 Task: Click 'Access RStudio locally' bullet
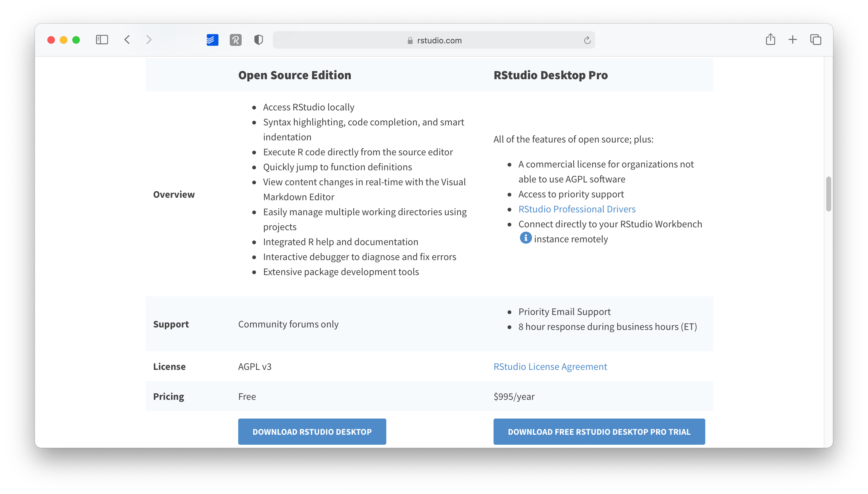tap(309, 107)
